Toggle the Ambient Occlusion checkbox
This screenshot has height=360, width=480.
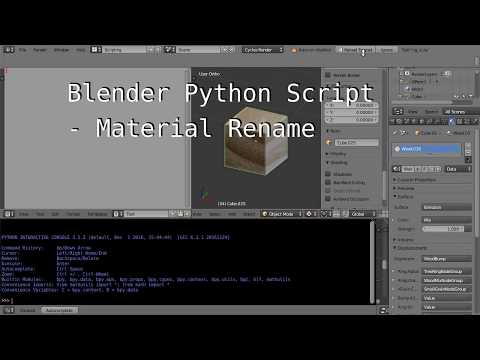pyautogui.click(x=328, y=199)
